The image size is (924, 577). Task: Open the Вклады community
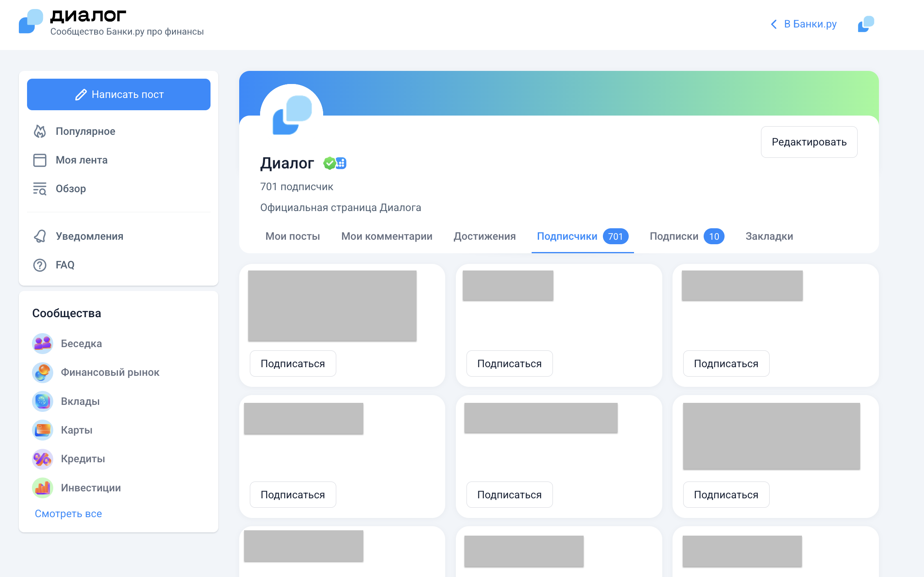coord(80,402)
